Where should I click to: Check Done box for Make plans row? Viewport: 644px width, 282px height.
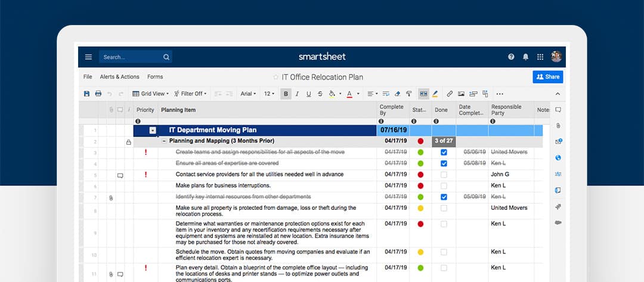(x=443, y=186)
